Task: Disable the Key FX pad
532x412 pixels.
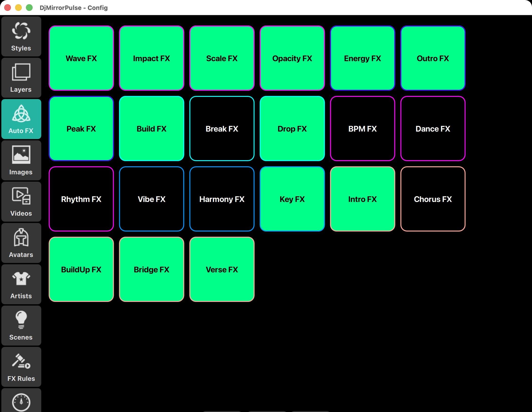Action: [x=292, y=199]
